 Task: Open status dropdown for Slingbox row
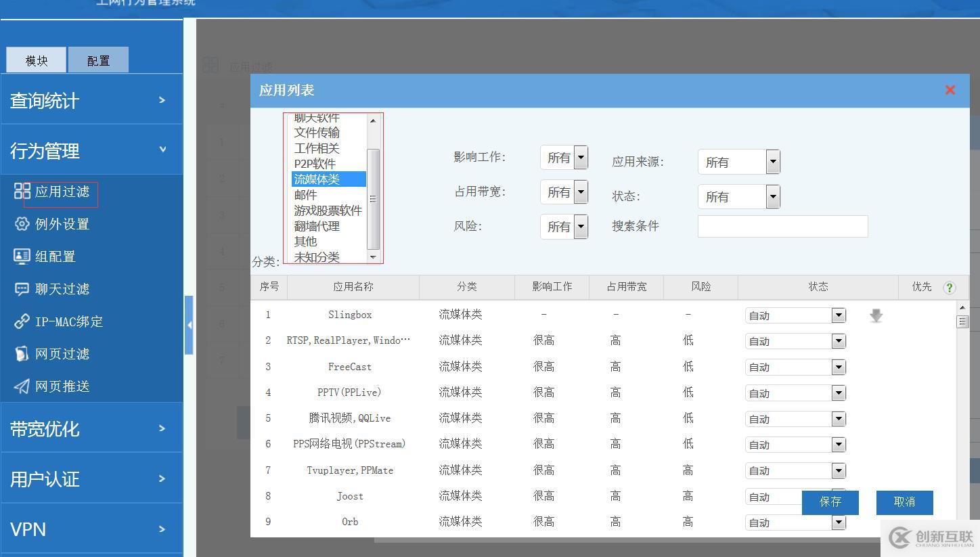(839, 315)
